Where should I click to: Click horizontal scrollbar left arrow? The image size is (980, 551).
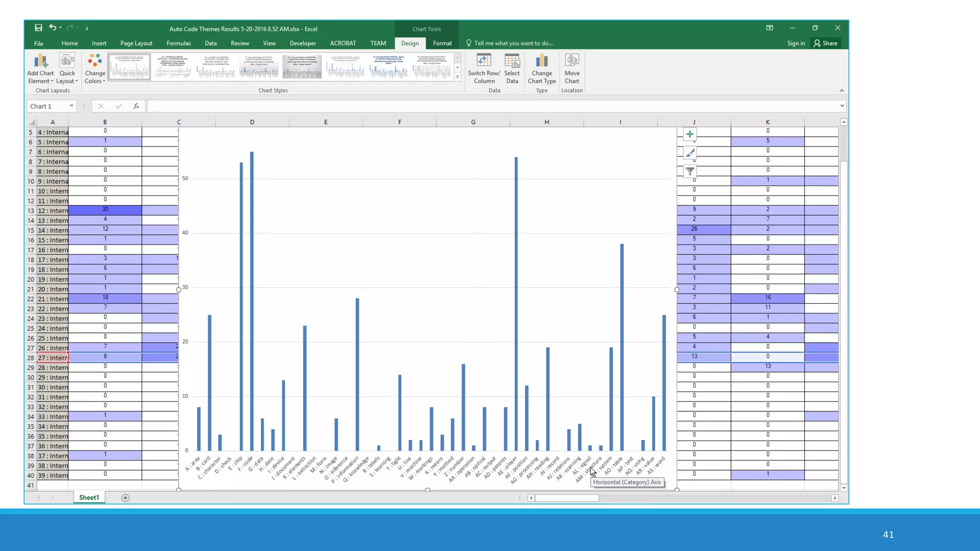point(531,498)
